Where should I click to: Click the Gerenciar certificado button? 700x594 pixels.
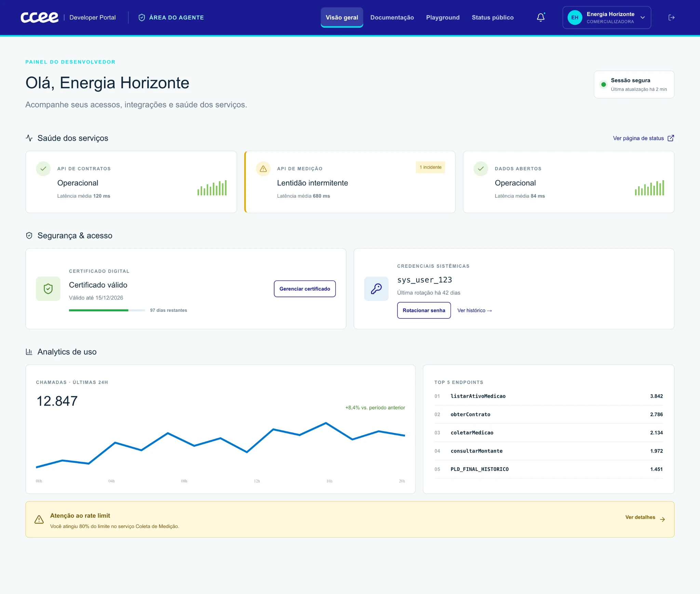(305, 289)
